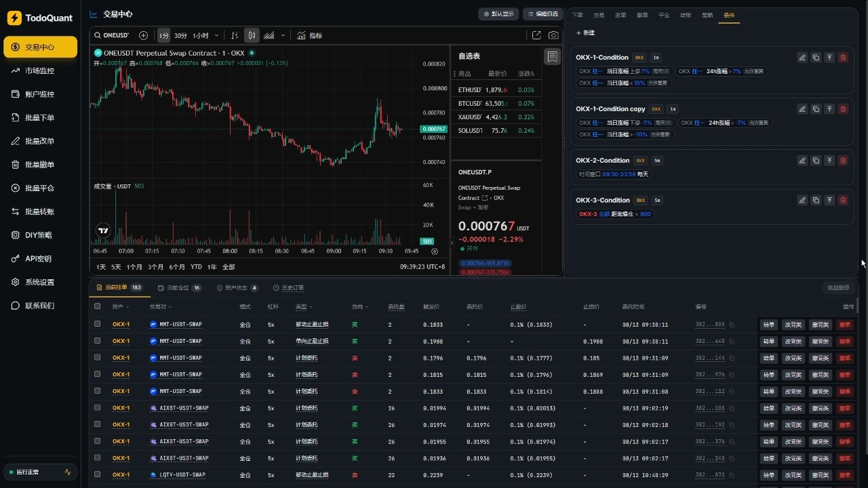Toggle select-all checkbox in orders header
This screenshot has height=488, width=868.
coord(98,306)
